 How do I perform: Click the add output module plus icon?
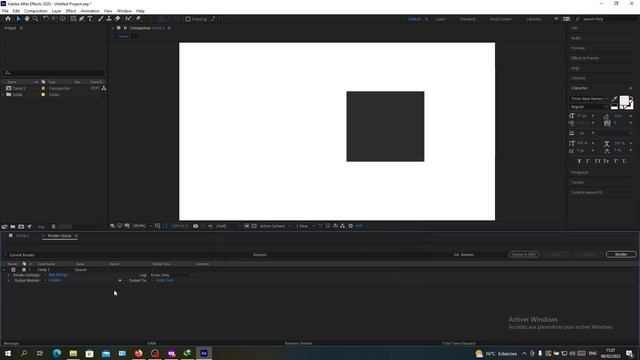coord(120,280)
